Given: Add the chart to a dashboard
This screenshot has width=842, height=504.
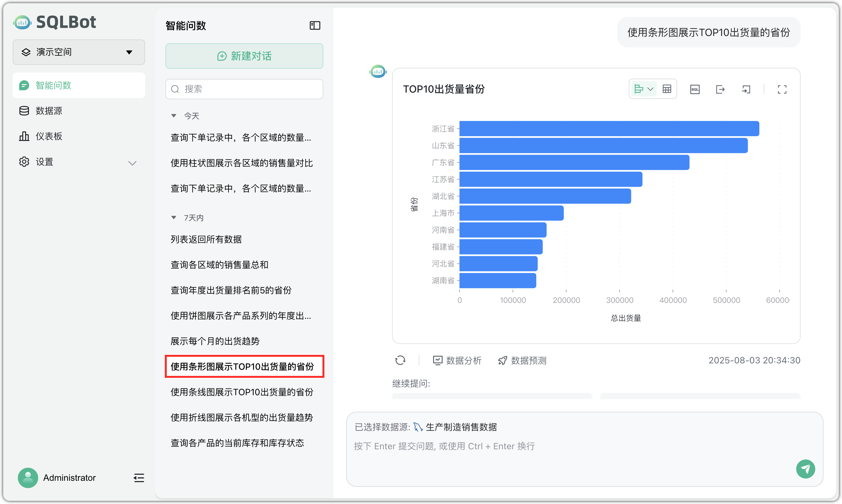Looking at the screenshot, I should (746, 89).
